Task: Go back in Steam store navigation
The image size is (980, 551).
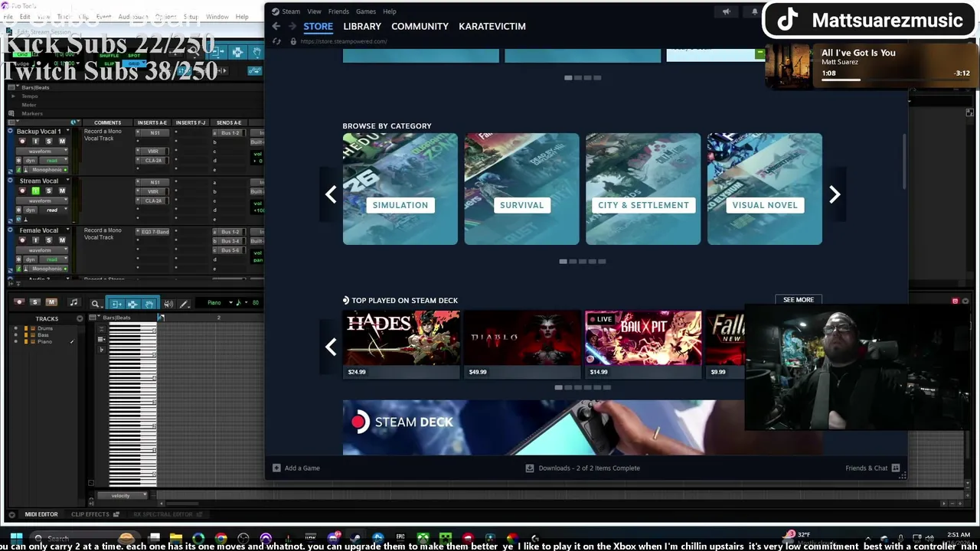Action: tap(276, 26)
